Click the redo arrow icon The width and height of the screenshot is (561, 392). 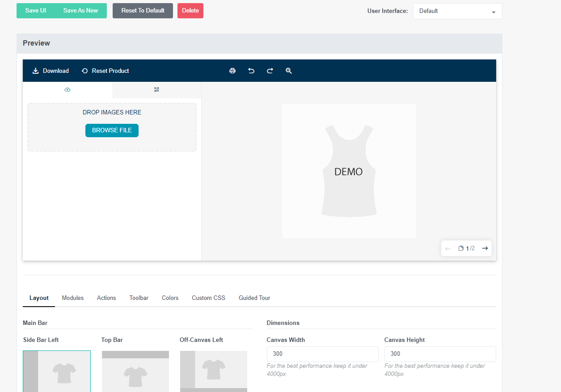270,71
